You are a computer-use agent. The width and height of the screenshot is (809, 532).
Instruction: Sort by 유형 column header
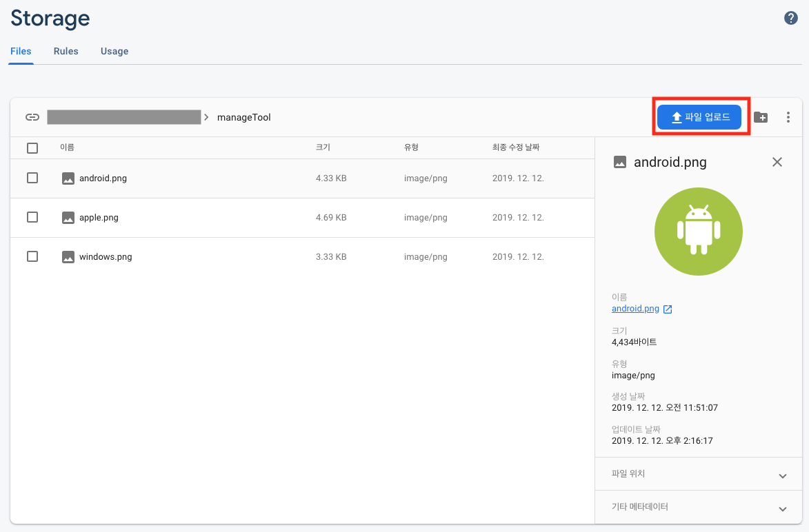pyautogui.click(x=411, y=147)
